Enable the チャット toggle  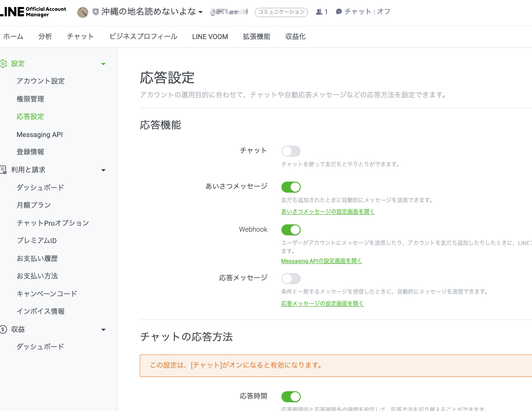point(291,151)
